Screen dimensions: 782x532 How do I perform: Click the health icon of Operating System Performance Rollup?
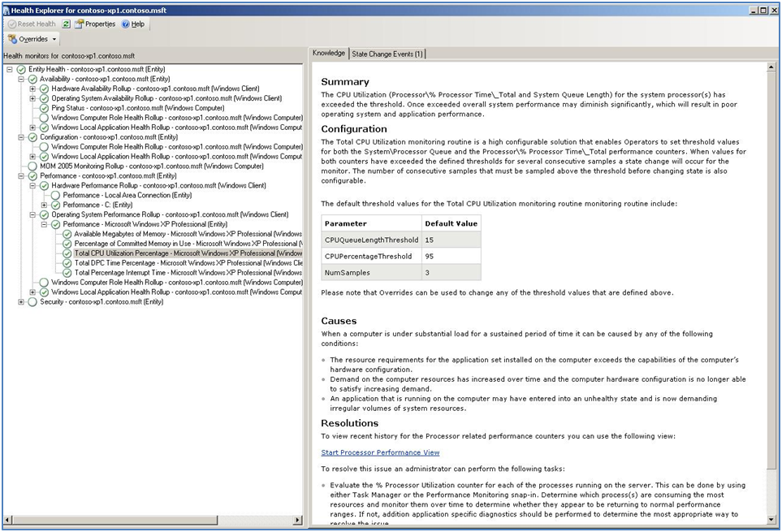(44, 214)
